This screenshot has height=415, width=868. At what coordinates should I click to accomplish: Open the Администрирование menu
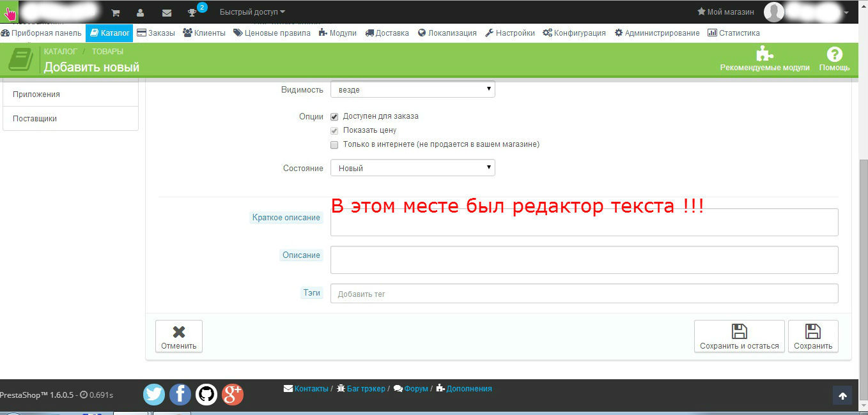pos(657,33)
